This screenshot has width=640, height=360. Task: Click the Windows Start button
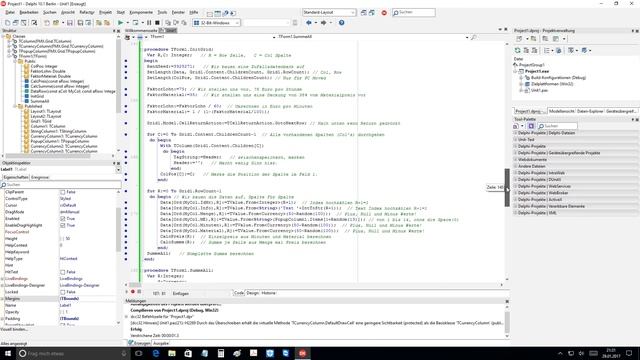[7, 353]
